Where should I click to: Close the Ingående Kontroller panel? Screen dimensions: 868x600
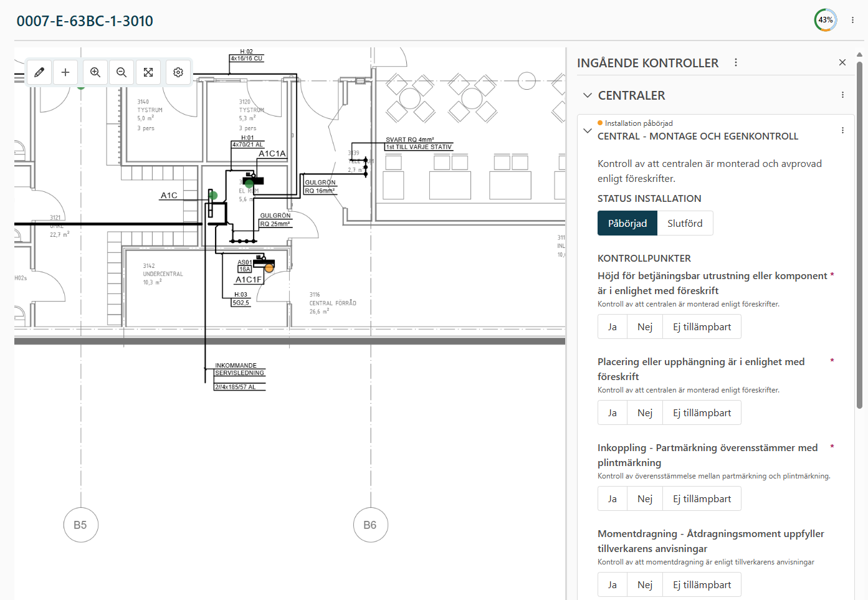coord(842,62)
